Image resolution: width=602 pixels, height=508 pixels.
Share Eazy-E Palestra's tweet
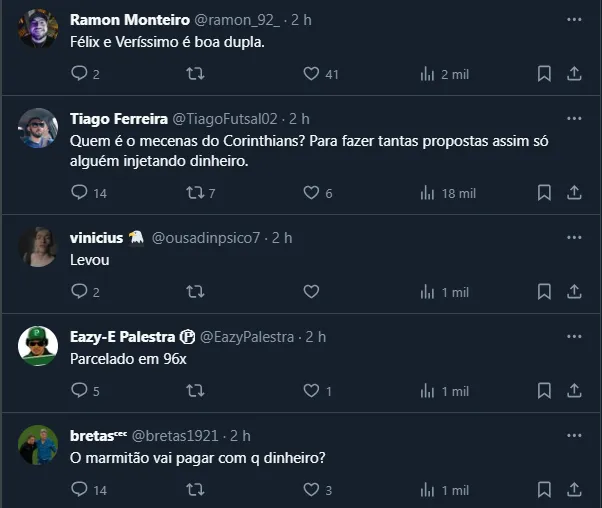pyautogui.click(x=575, y=391)
